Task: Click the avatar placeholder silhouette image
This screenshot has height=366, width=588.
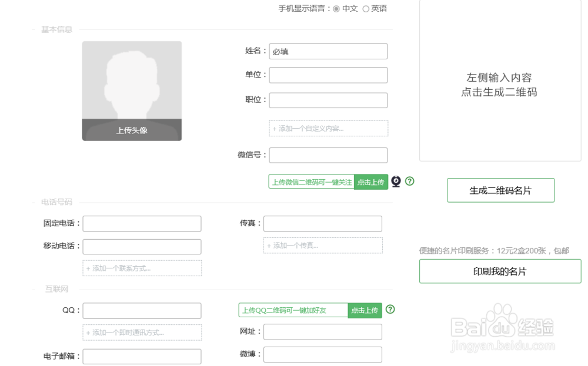Action: [132, 82]
